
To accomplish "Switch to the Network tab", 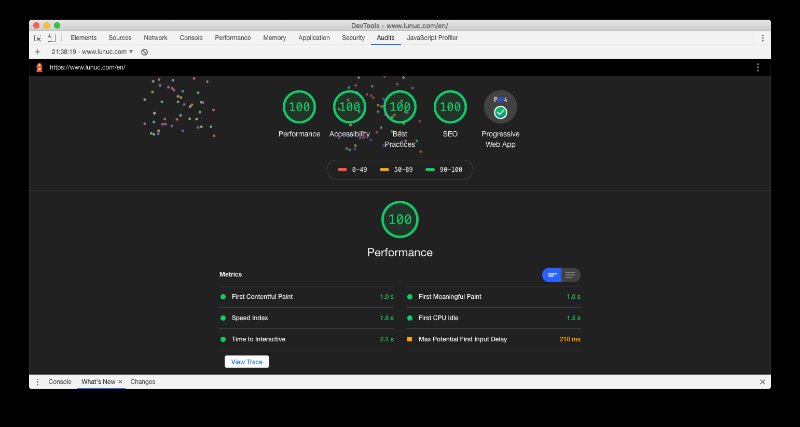I will tap(156, 38).
